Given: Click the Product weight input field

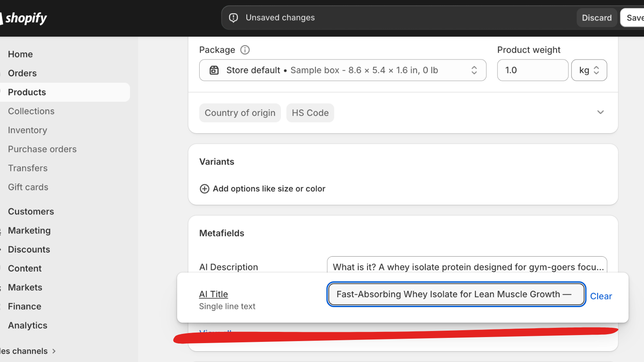Looking at the screenshot, I should coord(532,70).
